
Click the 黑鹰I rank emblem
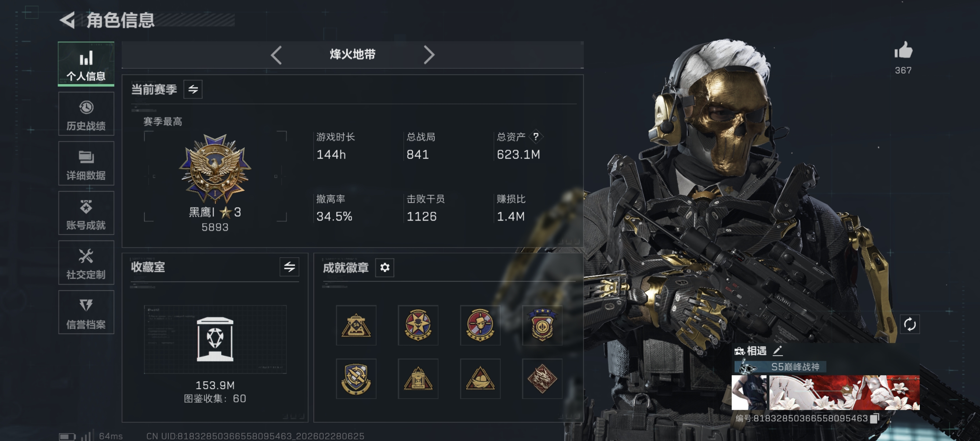215,168
